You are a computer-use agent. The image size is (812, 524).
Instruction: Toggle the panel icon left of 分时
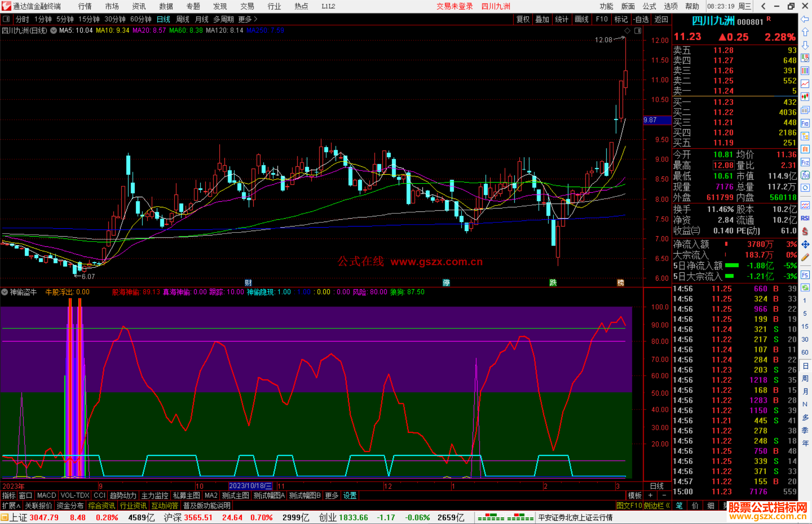pos(6,19)
